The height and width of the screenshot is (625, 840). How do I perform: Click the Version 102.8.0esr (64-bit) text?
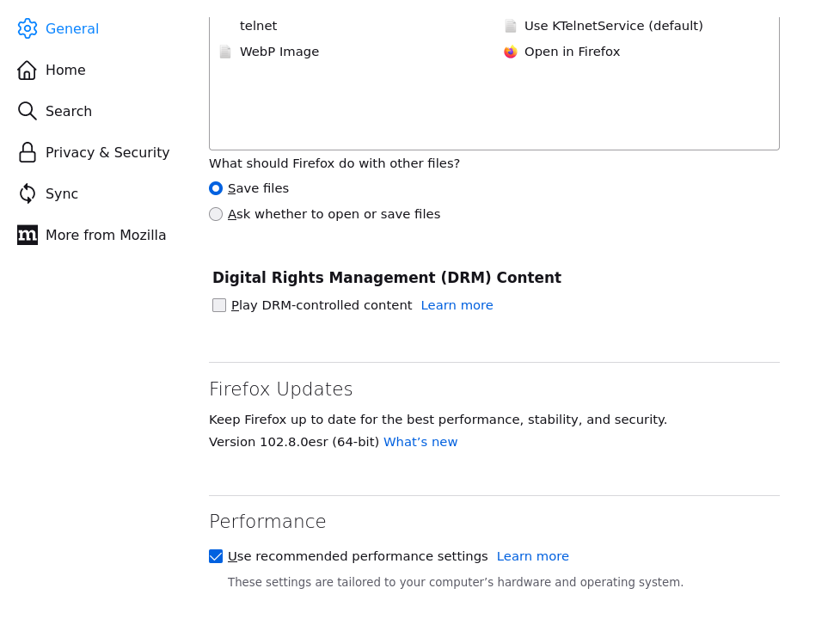click(294, 443)
